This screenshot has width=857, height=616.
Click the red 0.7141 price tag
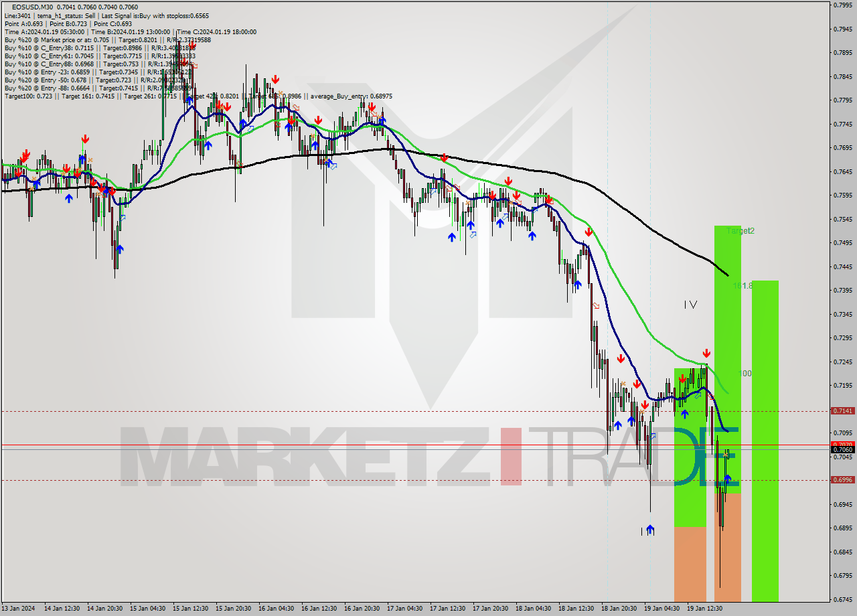[842, 411]
